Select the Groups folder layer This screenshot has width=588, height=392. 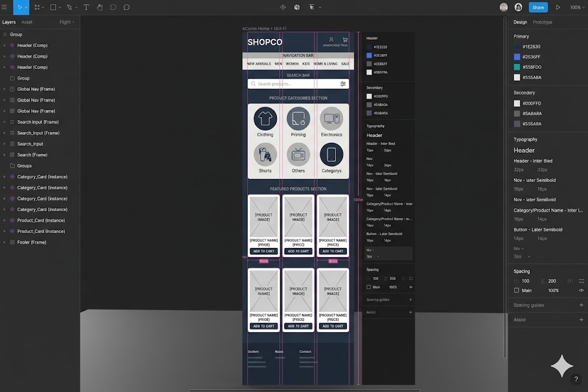(40, 166)
